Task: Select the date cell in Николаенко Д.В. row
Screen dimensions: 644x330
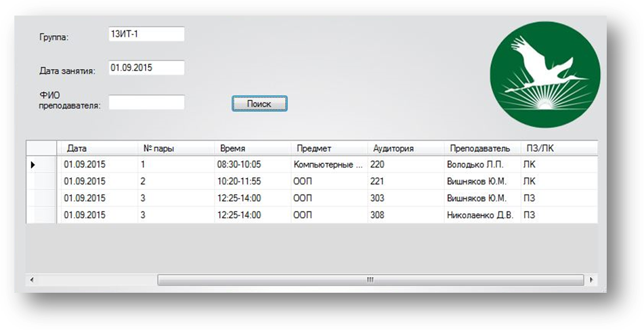Action: pos(97,215)
